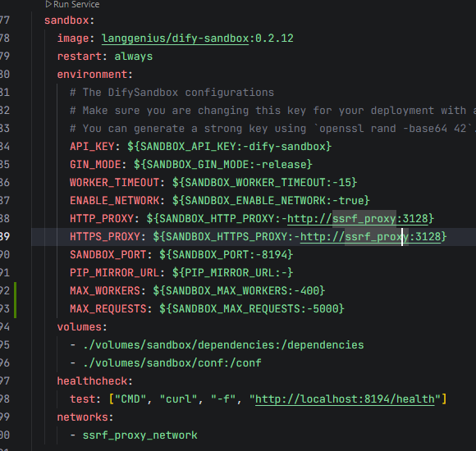The height and width of the screenshot is (451, 476).
Task: Click the SANDBOX_MAX_REQUESTS 5000 value
Action: (252, 309)
